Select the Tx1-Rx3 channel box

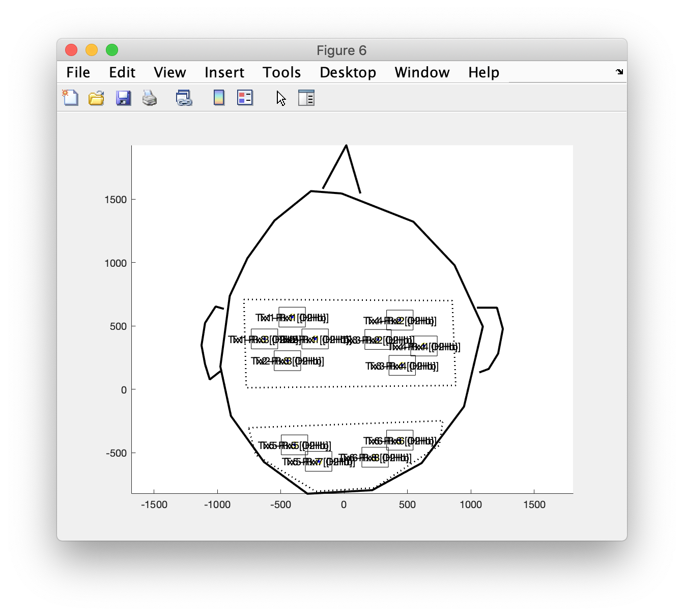tap(265, 339)
